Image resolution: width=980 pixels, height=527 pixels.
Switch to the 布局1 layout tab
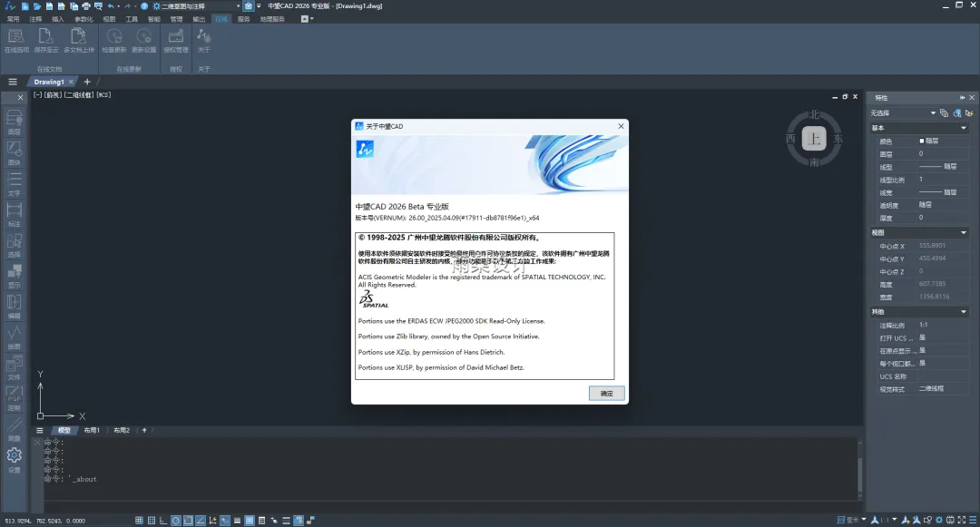(92, 430)
